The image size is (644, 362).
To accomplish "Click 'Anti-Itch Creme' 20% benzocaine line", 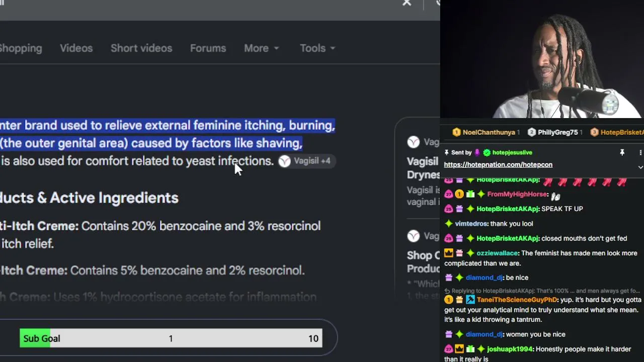I will click(160, 226).
